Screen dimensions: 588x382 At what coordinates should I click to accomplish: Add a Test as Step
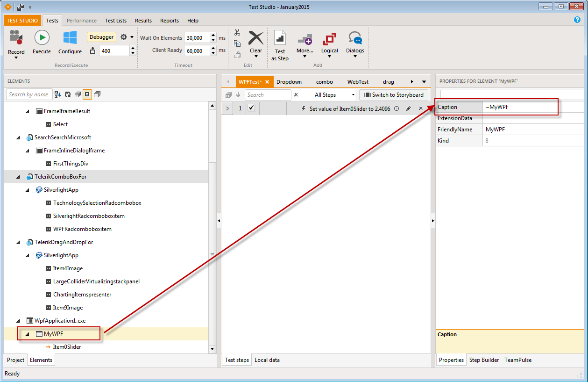click(x=280, y=46)
